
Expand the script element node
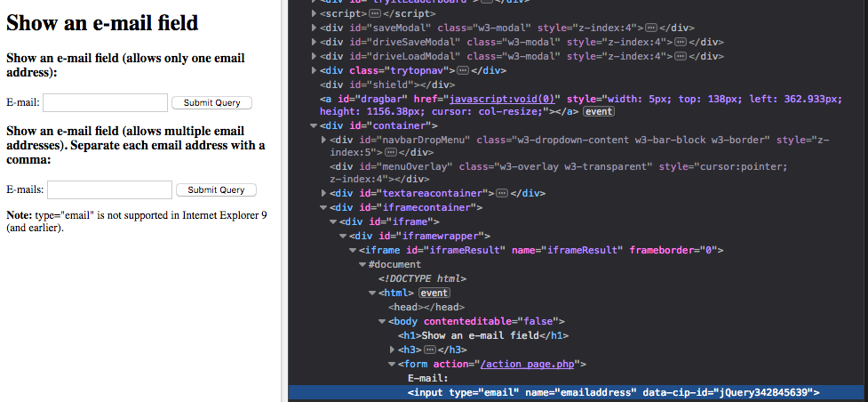(x=315, y=13)
